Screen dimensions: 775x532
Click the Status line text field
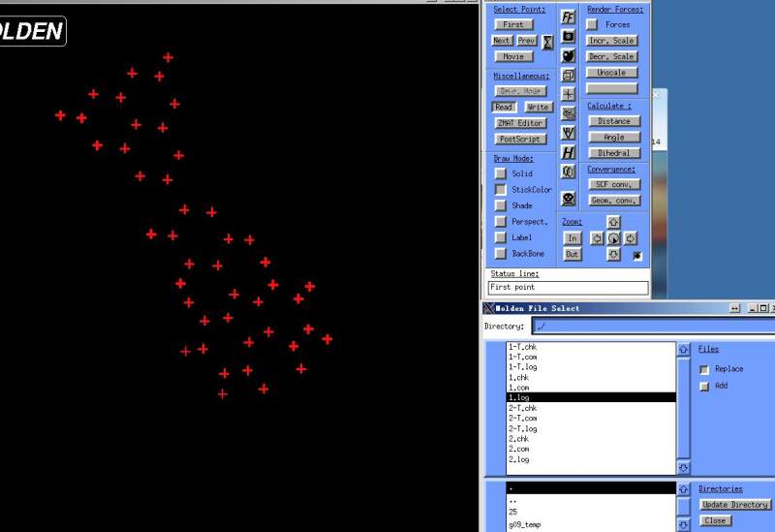click(569, 287)
